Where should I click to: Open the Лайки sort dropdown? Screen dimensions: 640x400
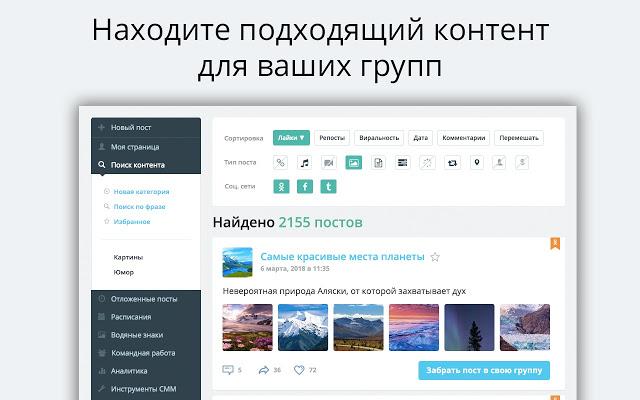point(291,138)
